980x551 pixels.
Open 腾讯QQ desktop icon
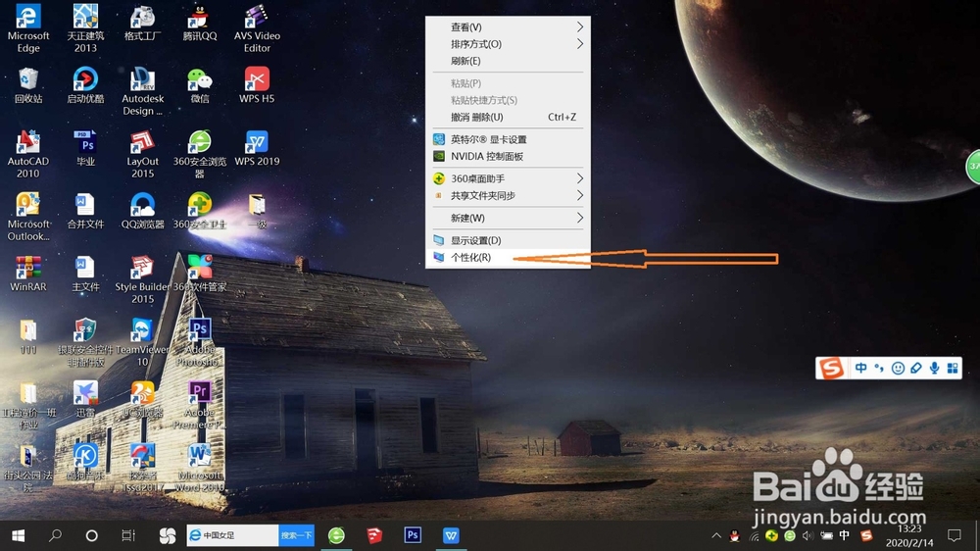point(199,24)
